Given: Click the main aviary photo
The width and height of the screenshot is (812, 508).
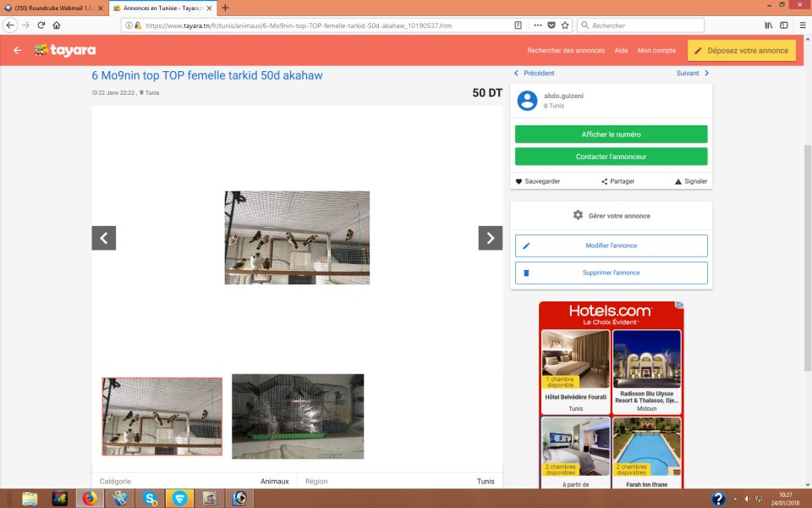Looking at the screenshot, I should coord(297,237).
